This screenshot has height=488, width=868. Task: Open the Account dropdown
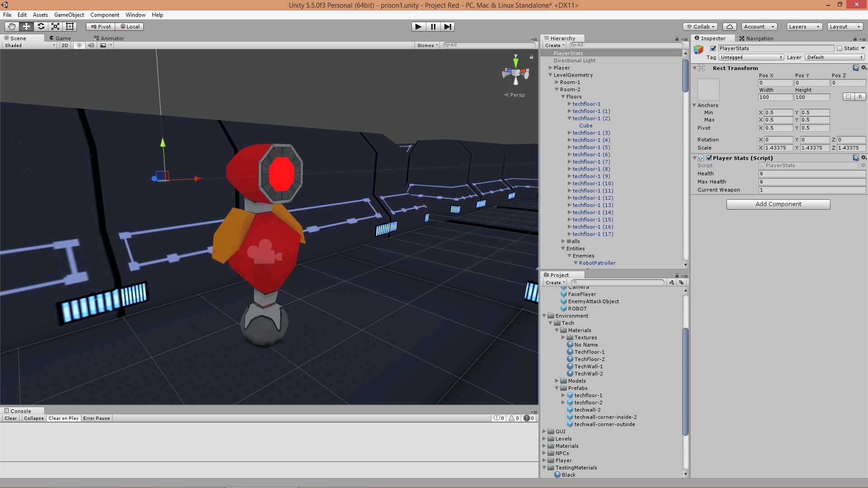(x=759, y=27)
